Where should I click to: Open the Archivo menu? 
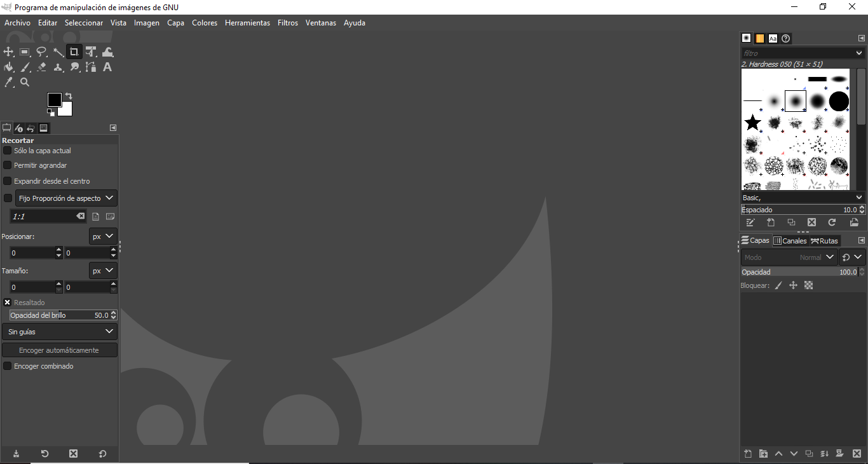coord(17,23)
